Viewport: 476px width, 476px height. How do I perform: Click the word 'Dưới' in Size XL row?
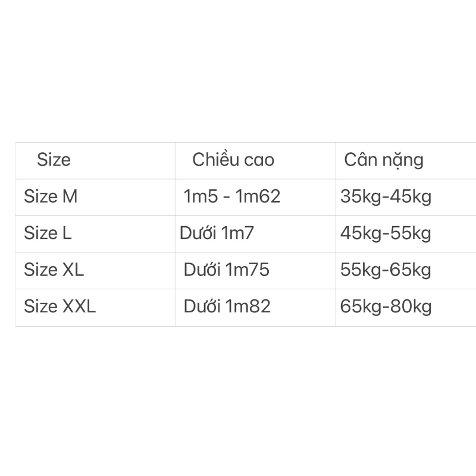coord(202,270)
